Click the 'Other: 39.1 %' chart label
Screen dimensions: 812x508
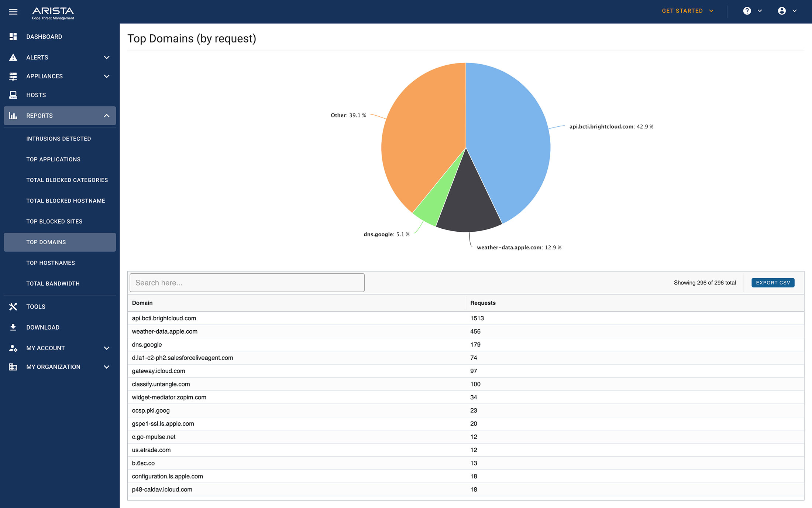(x=348, y=115)
